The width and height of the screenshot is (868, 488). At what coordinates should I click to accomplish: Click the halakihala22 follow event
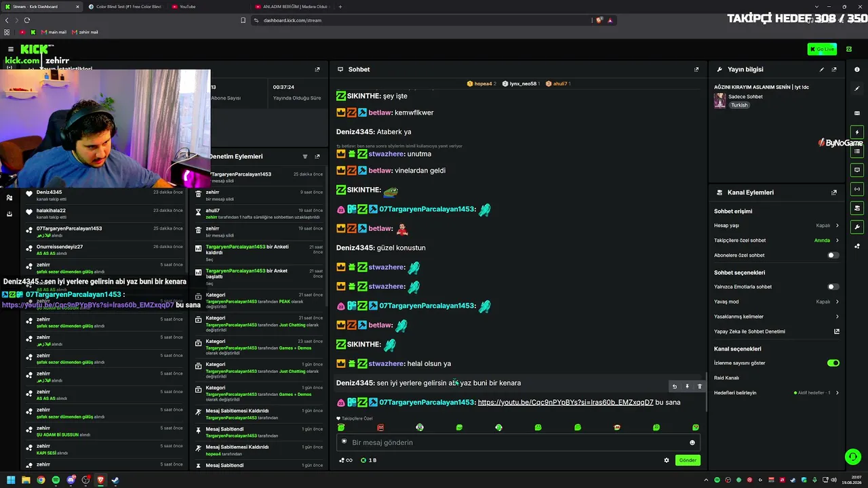point(104,213)
